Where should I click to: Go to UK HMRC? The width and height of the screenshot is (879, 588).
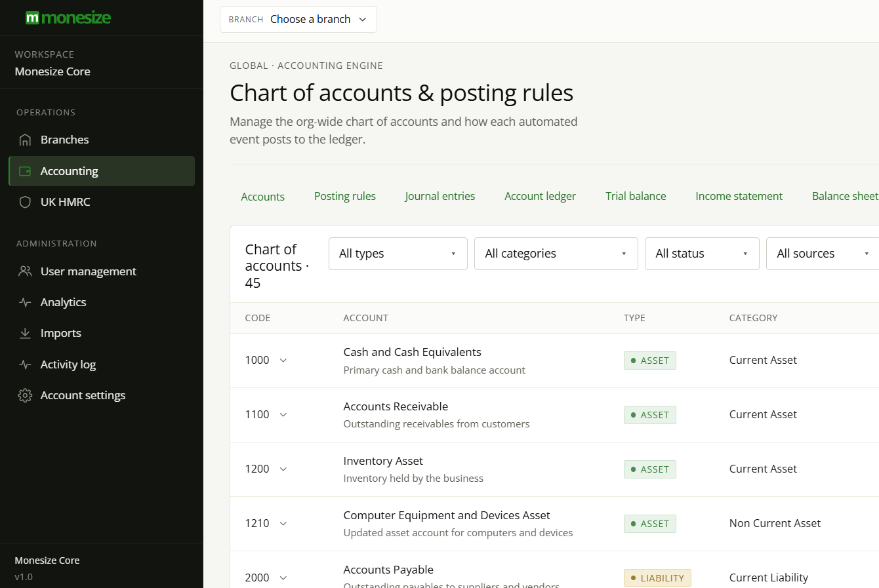point(102,202)
